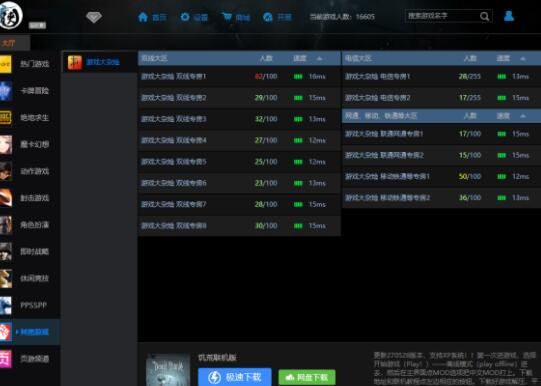The image size is (541, 386).
Task: Click the 动作游戏 category icon
Action: [6, 171]
